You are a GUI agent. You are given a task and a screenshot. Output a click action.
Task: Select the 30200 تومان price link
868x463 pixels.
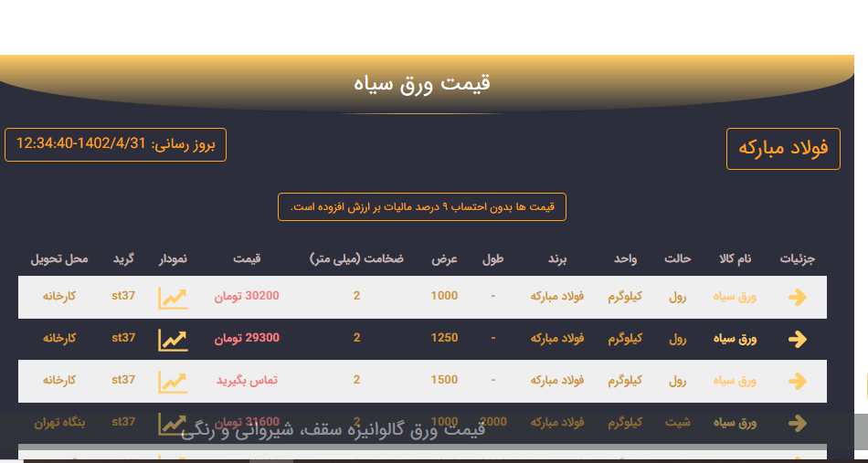pyautogui.click(x=247, y=297)
